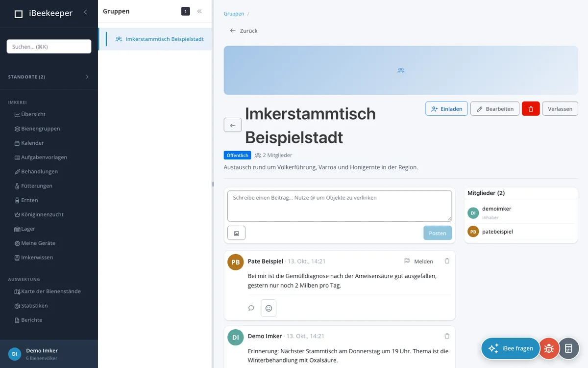Click the red delete group button
This screenshot has width=588, height=368.
(531, 109)
